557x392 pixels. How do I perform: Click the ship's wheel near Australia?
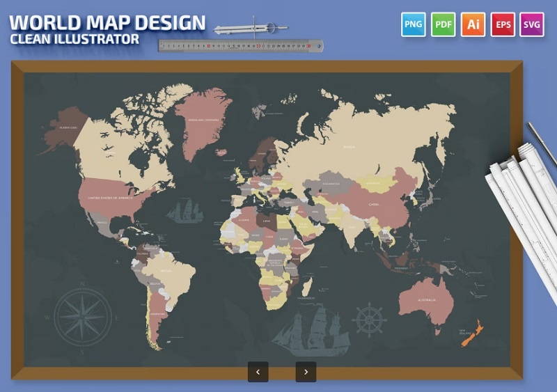click(x=369, y=320)
